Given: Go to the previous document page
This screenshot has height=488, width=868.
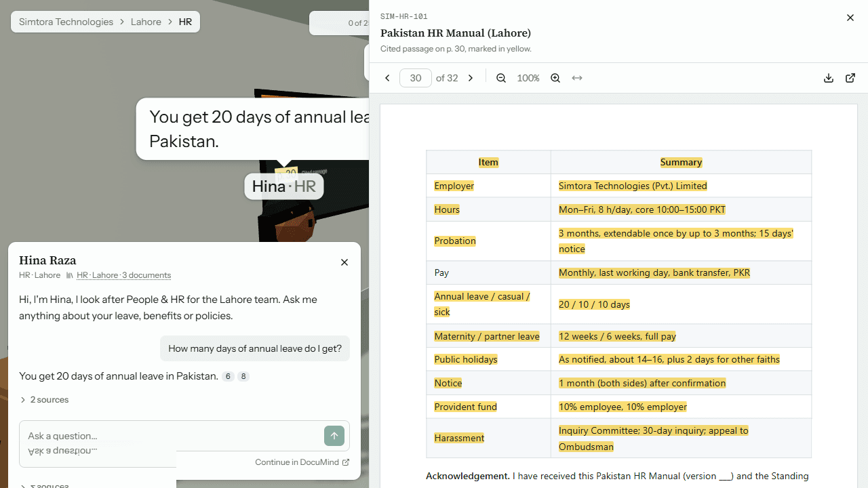Looking at the screenshot, I should pyautogui.click(x=387, y=78).
